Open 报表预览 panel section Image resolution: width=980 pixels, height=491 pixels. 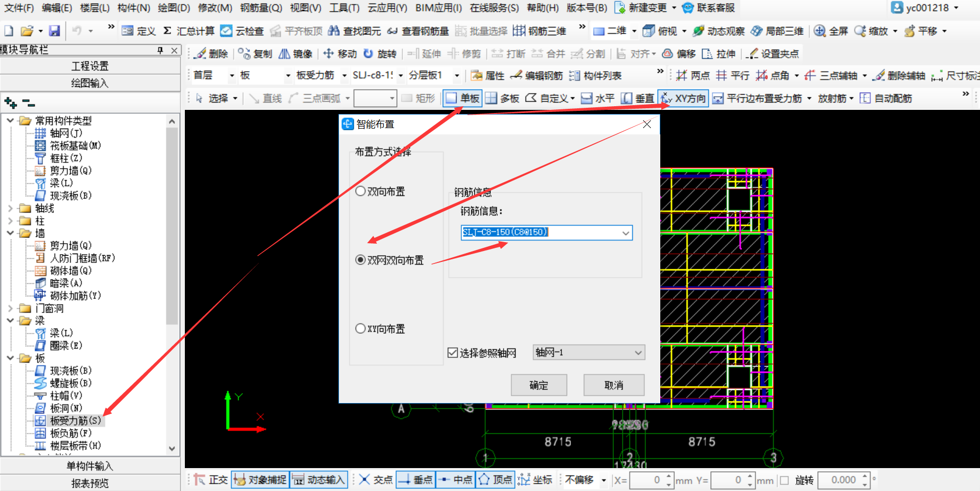(x=90, y=483)
